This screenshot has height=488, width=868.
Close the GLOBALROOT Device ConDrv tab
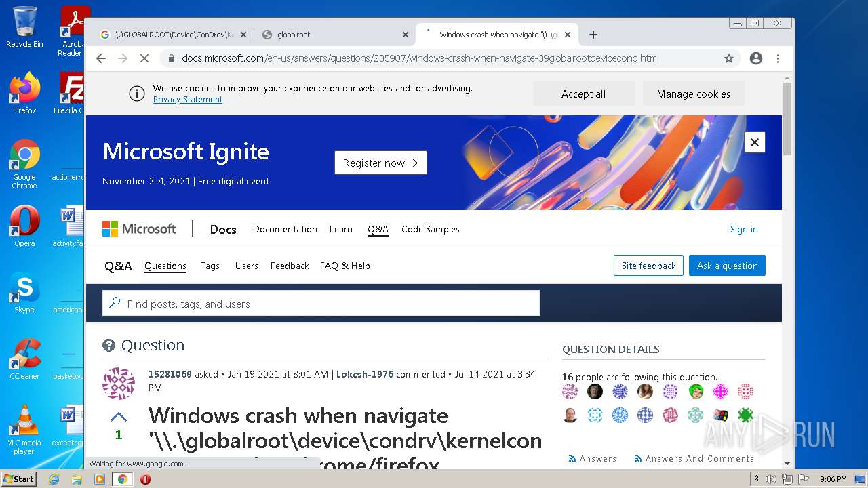[243, 35]
